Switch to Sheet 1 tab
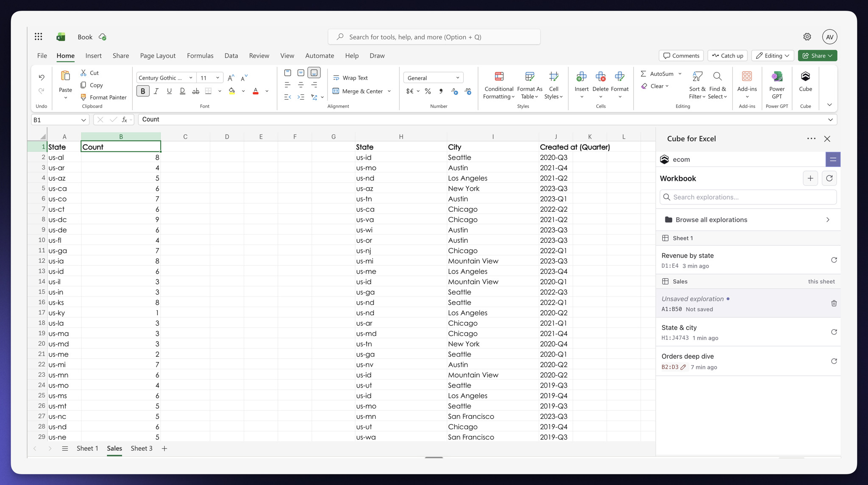 coord(87,448)
